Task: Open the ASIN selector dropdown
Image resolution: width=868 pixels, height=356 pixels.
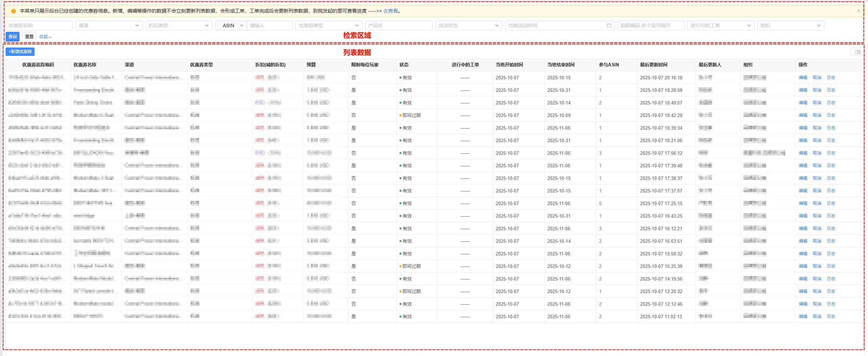Action: (231, 26)
